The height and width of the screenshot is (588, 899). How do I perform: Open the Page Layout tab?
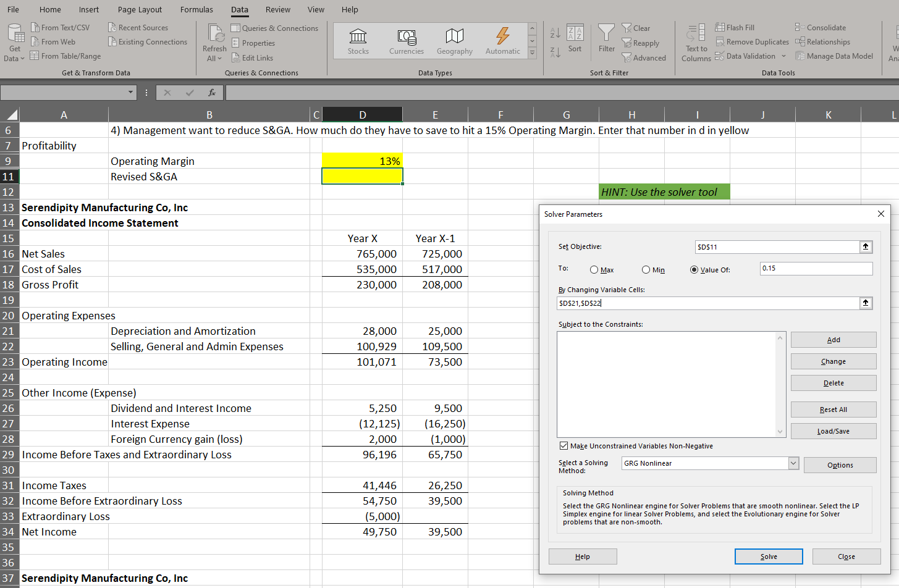[x=140, y=9]
